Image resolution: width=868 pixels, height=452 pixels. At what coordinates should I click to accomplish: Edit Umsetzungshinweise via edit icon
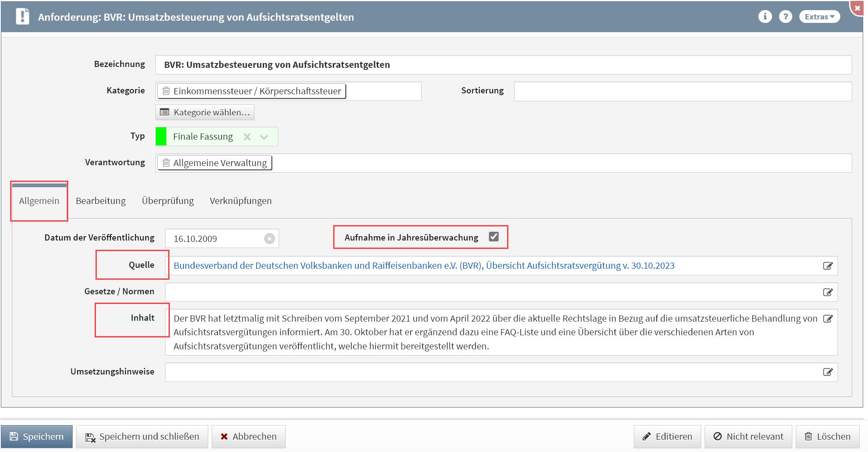pyautogui.click(x=828, y=372)
